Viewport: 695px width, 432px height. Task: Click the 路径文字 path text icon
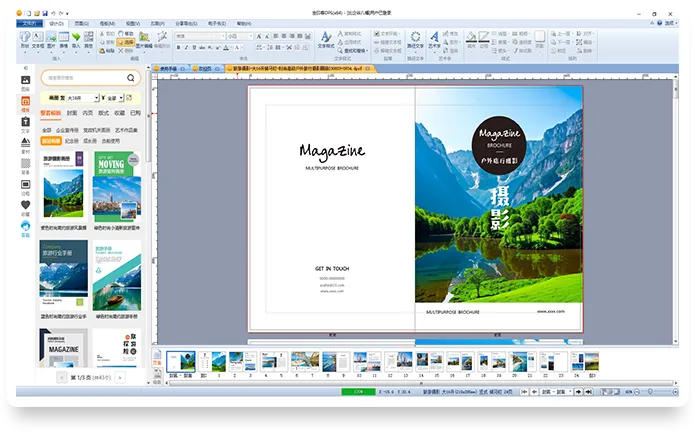point(414,39)
